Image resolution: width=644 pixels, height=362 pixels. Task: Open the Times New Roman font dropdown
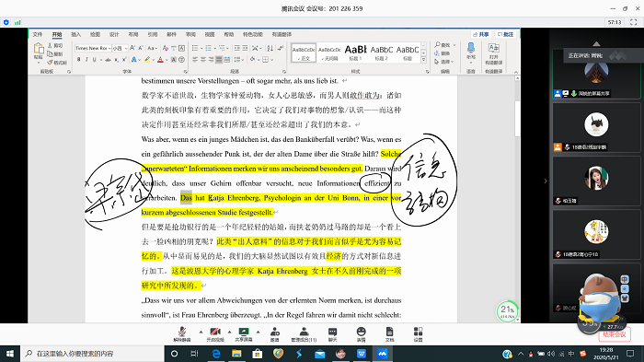(x=93, y=48)
